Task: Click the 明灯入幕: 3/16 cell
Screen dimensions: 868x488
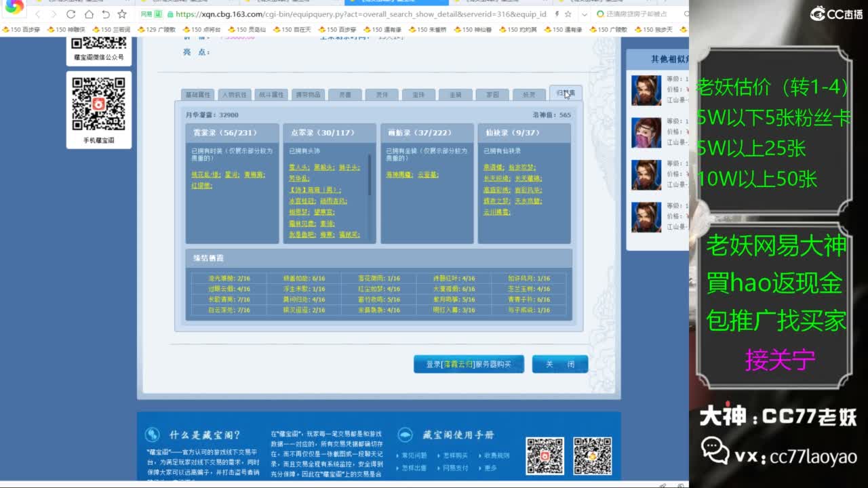Action: click(x=454, y=310)
